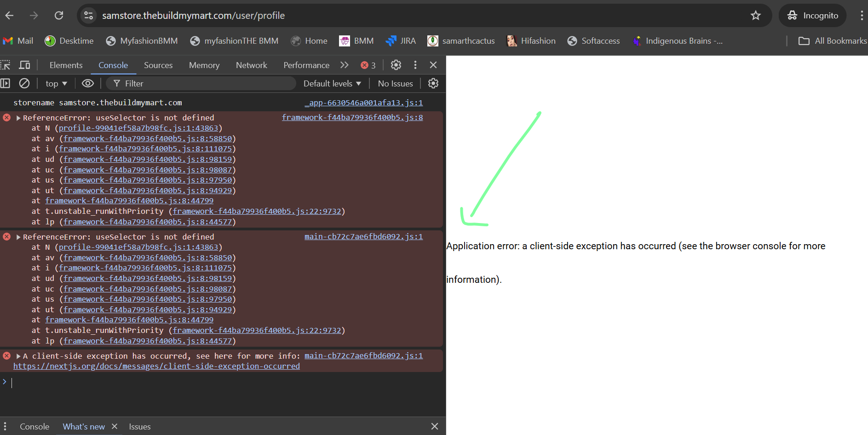Image resolution: width=868 pixels, height=435 pixels.
Task: Open main-cb72c7ae6fbd6092.js:1 link of second ReferenceError
Action: (363, 237)
